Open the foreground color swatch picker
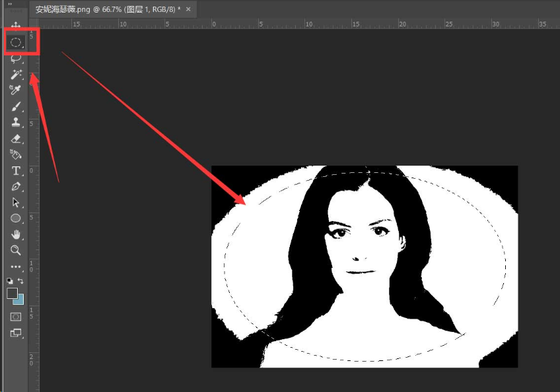 point(12,293)
